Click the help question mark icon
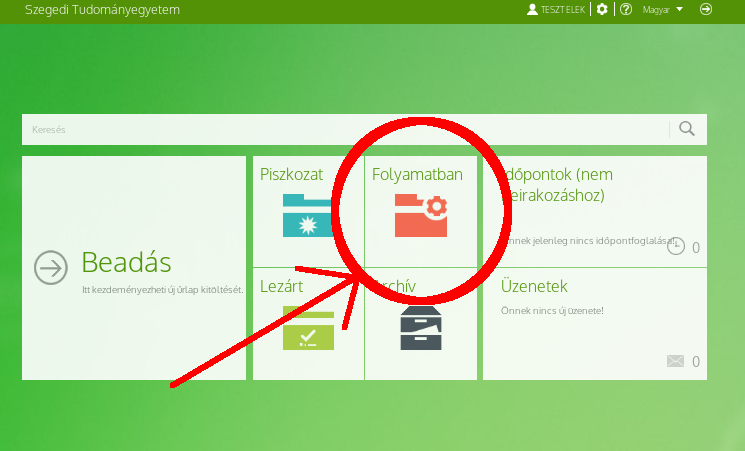This screenshot has height=451, width=745. (626, 9)
